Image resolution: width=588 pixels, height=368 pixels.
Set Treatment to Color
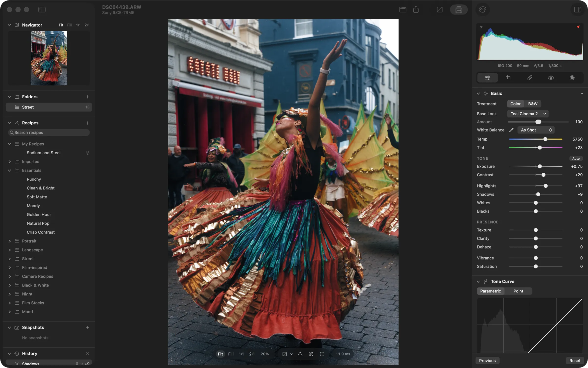click(x=515, y=104)
